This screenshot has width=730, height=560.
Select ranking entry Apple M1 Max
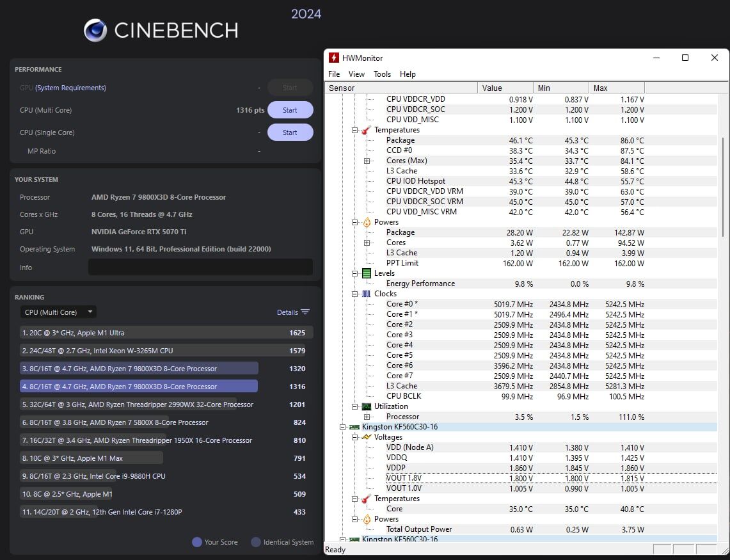coord(166,458)
